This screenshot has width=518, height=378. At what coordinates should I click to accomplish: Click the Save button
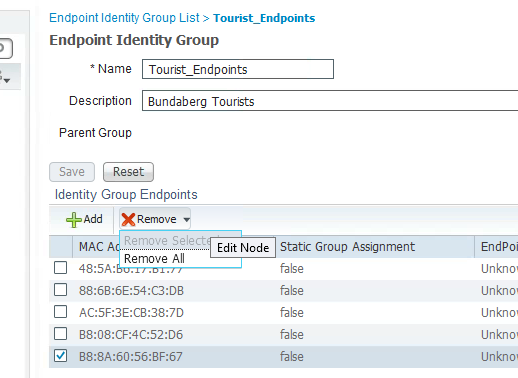pyautogui.click(x=72, y=172)
